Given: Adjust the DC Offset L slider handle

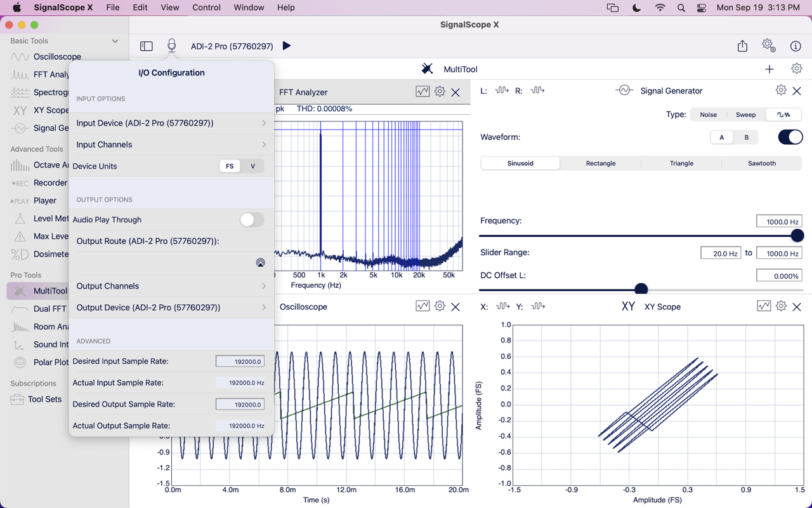Looking at the screenshot, I should tap(641, 290).
